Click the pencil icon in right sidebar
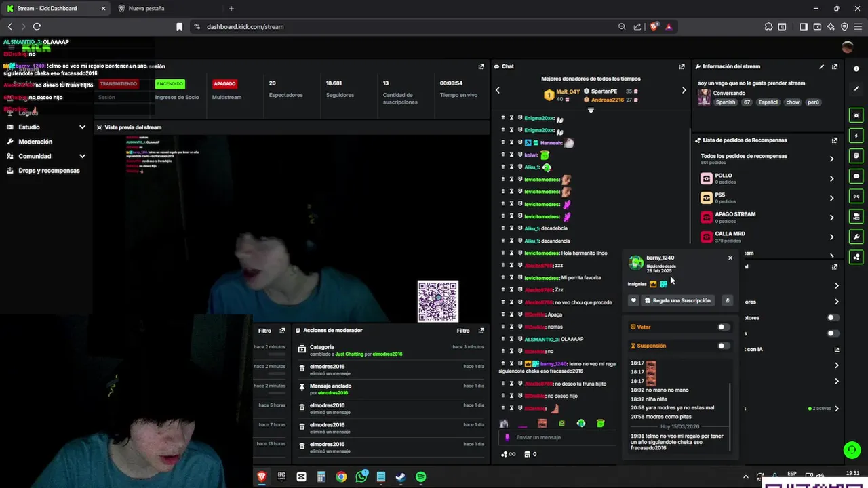Image resolution: width=868 pixels, height=488 pixels. click(x=856, y=89)
